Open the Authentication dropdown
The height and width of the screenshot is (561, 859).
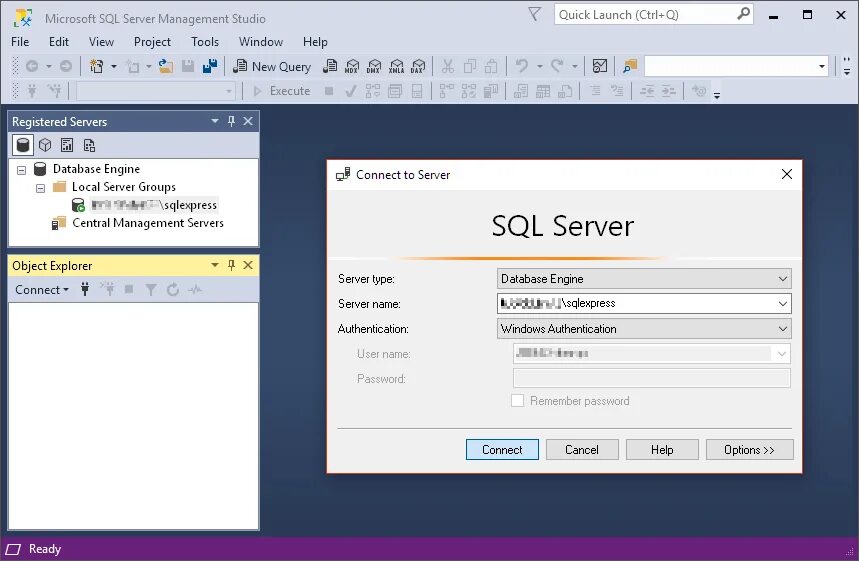(x=783, y=329)
